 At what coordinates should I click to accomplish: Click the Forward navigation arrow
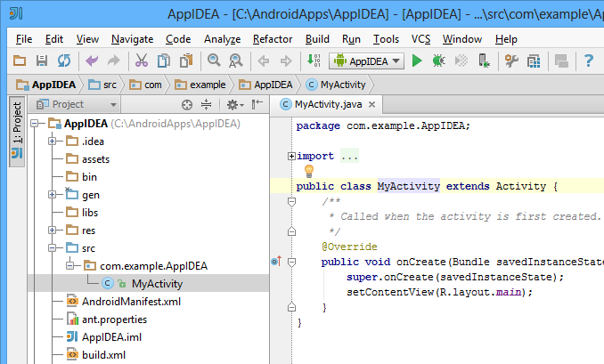pyautogui.click(x=286, y=61)
